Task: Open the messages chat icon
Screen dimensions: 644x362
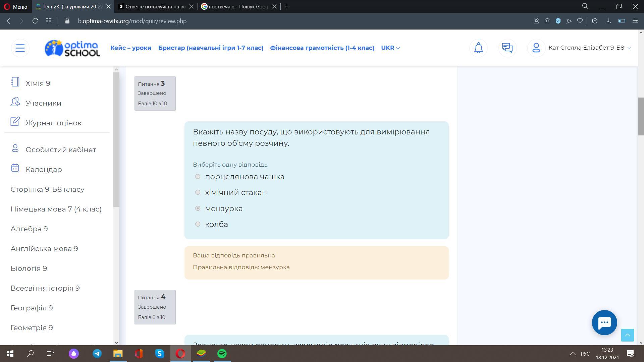Action: click(507, 48)
